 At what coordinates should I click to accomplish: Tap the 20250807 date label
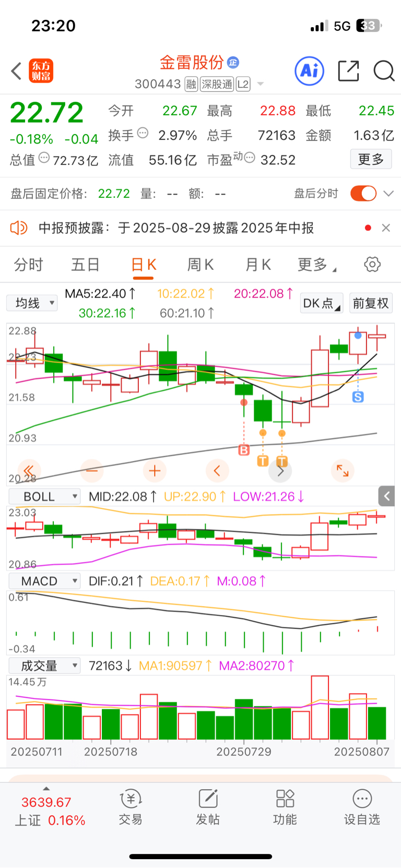point(362,752)
